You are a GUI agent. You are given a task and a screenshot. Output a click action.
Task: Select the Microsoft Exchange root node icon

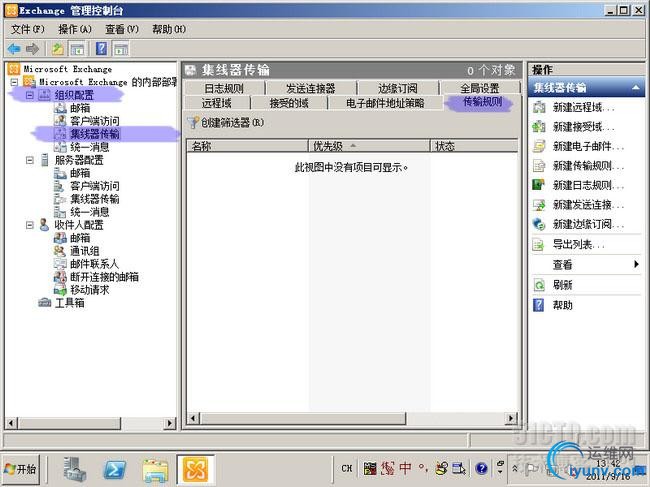pyautogui.click(x=14, y=69)
